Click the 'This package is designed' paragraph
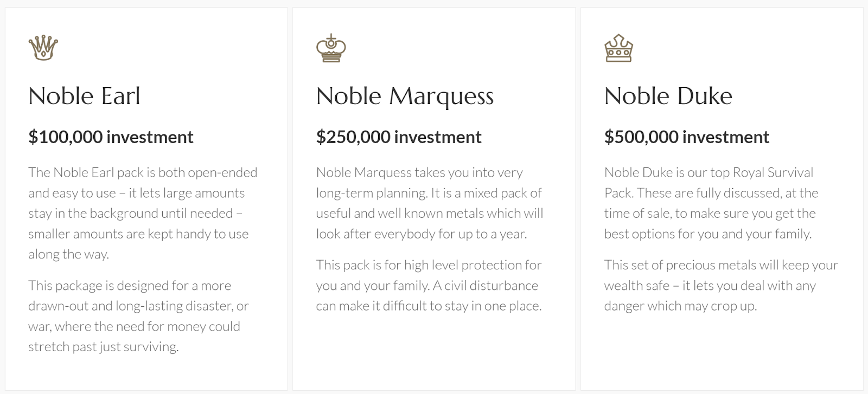Screen dimensions: 868x394 [x=138, y=316]
